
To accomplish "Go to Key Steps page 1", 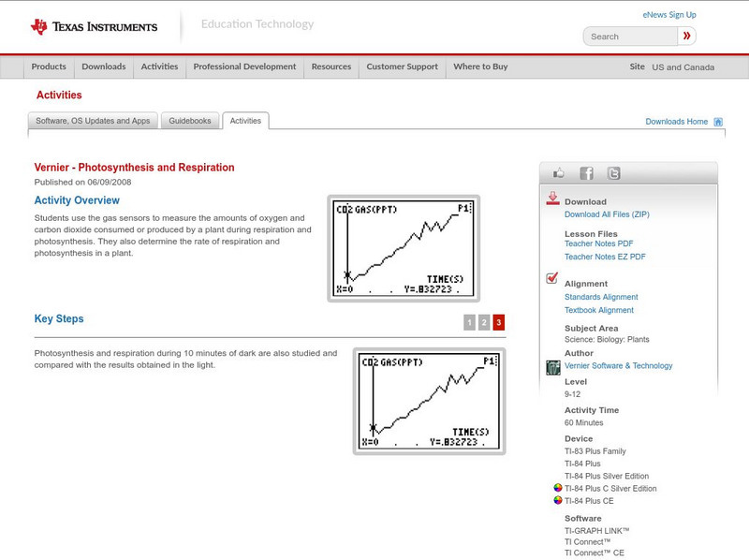I will [469, 322].
